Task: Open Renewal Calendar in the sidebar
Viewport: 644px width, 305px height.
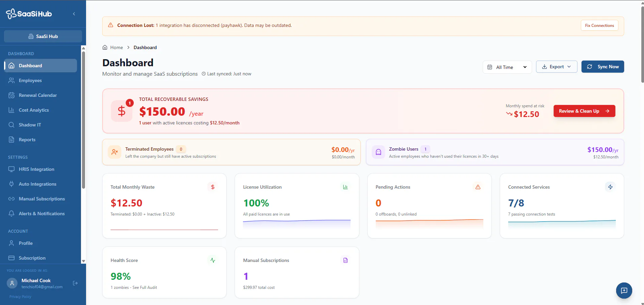Action: point(40,95)
